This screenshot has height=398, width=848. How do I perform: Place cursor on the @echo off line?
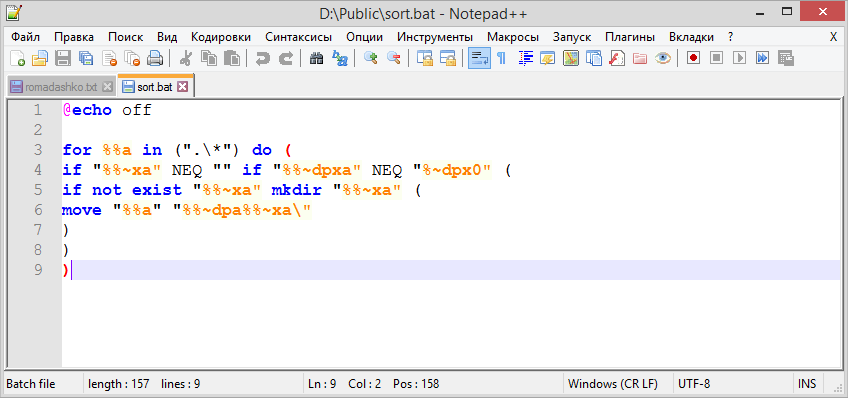coord(107,110)
